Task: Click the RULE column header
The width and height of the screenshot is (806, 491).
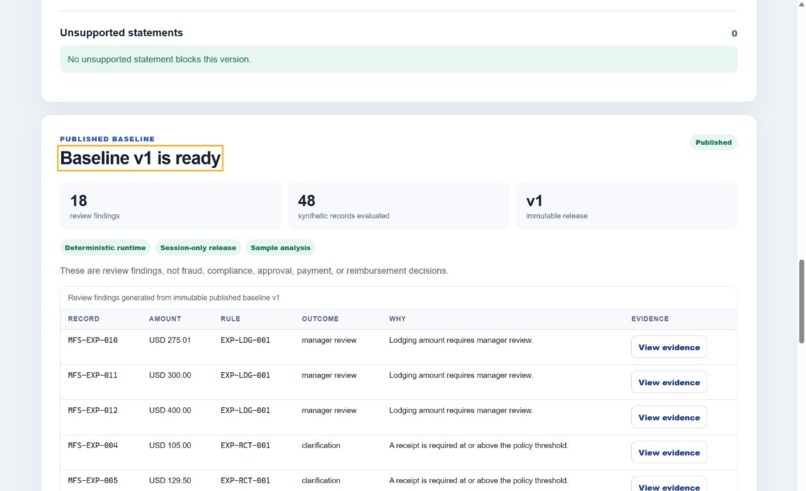Action: point(230,319)
